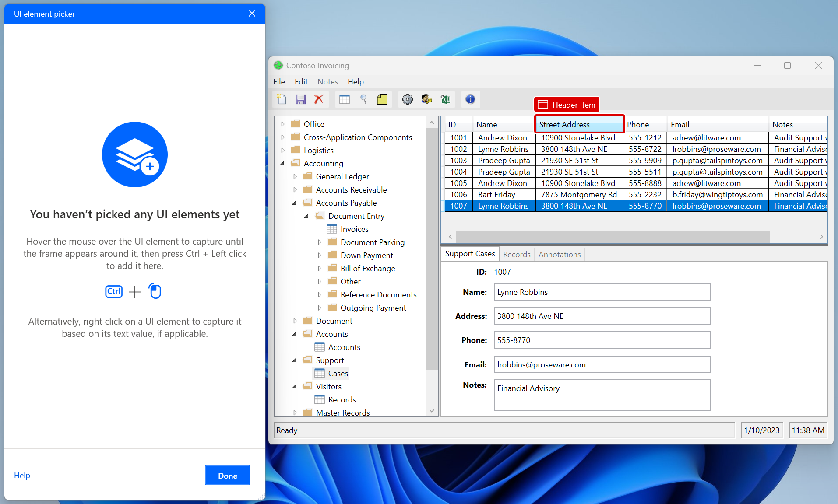Viewport: 838px width, 504px height.
Task: Collapse the Accounts Payable tree node
Action: click(295, 203)
